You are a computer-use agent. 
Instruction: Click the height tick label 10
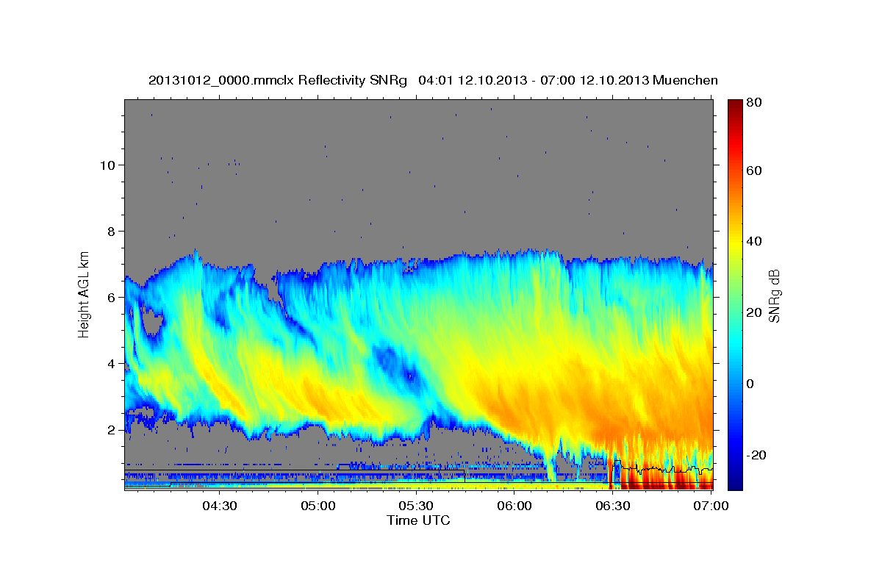pos(107,165)
